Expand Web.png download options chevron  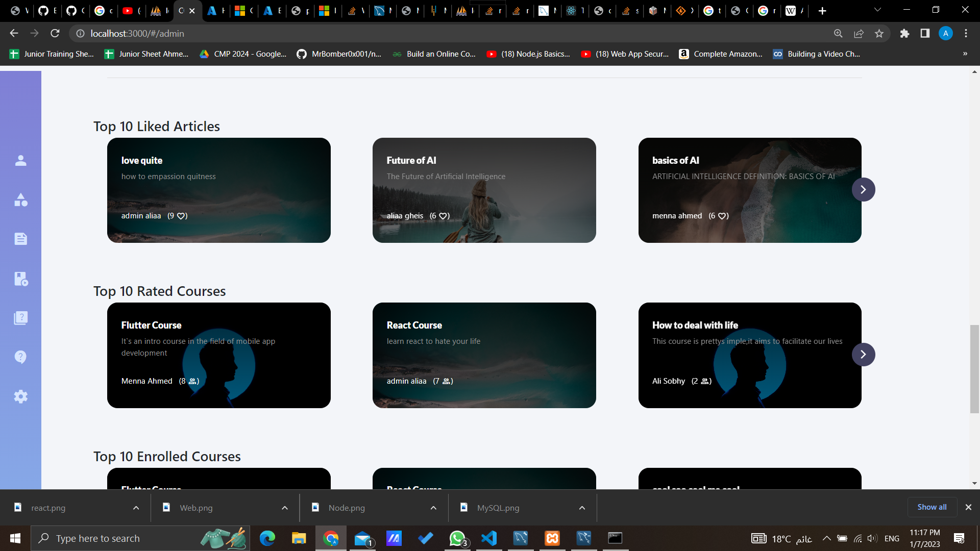[x=285, y=508]
